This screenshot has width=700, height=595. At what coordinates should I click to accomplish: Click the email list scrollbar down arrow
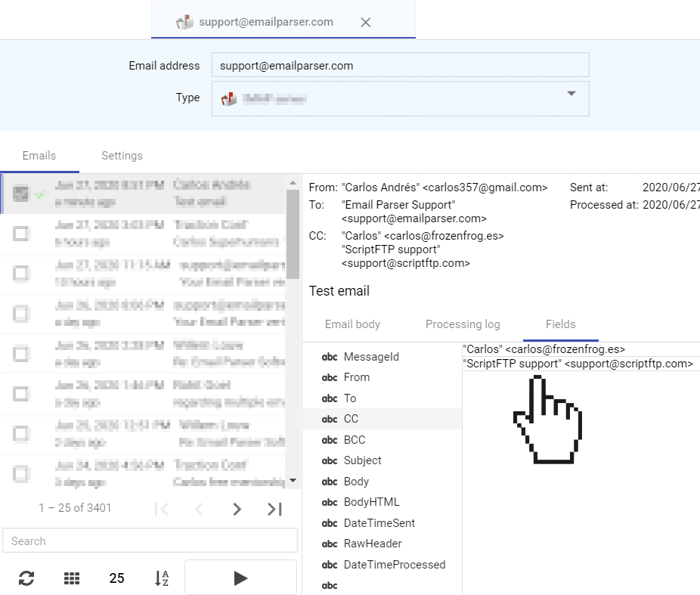pyautogui.click(x=293, y=481)
